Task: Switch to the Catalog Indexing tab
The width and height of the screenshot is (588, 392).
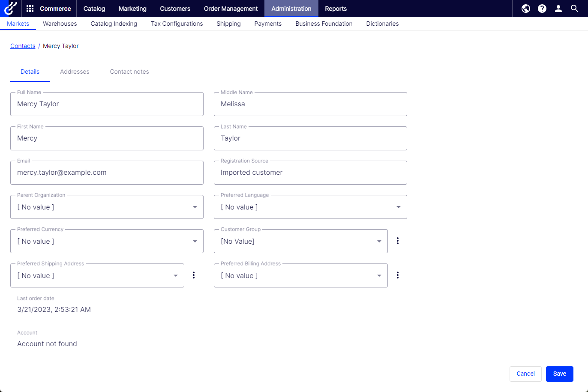Action: [114, 24]
